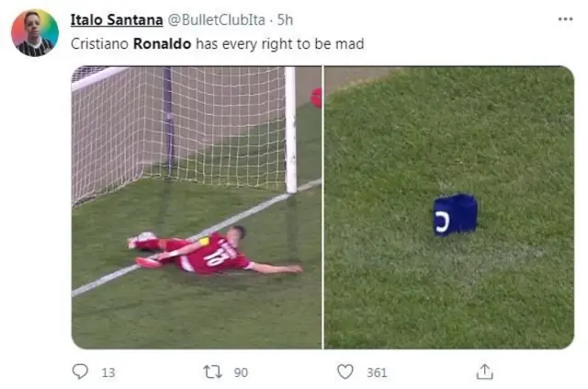Viewport: 588px width, 389px height.
Task: Click the reply count showing 13
Action: click(108, 372)
